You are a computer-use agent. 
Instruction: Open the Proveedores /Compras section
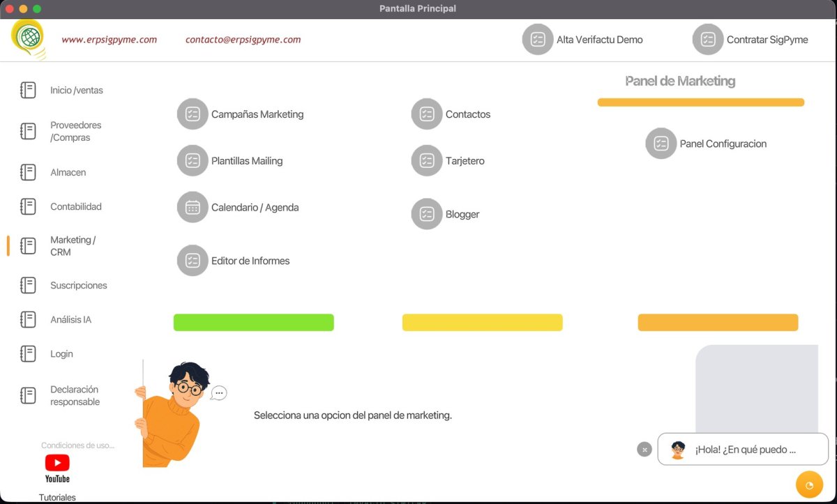pyautogui.click(x=76, y=131)
